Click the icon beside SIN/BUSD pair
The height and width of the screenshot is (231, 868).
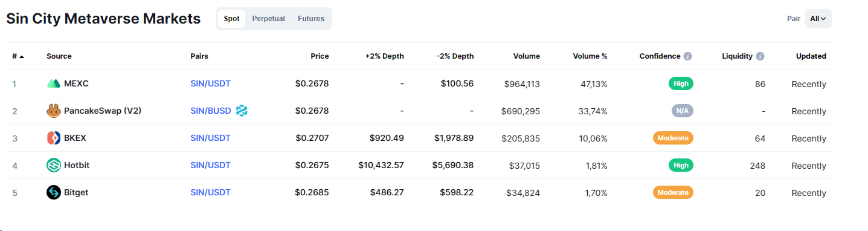242,111
